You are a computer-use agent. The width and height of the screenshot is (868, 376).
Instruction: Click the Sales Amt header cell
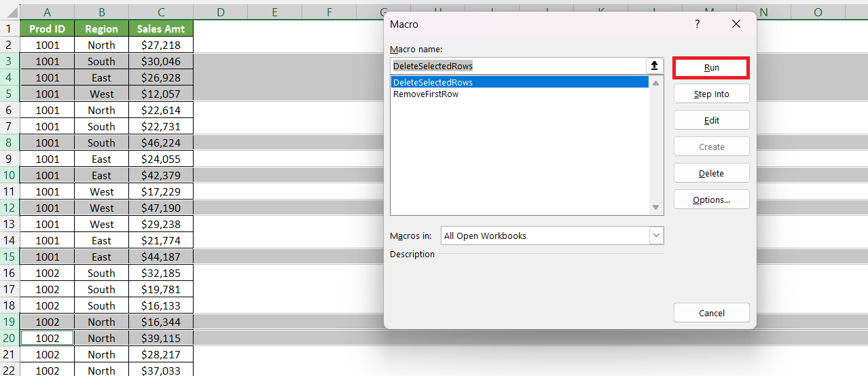161,29
